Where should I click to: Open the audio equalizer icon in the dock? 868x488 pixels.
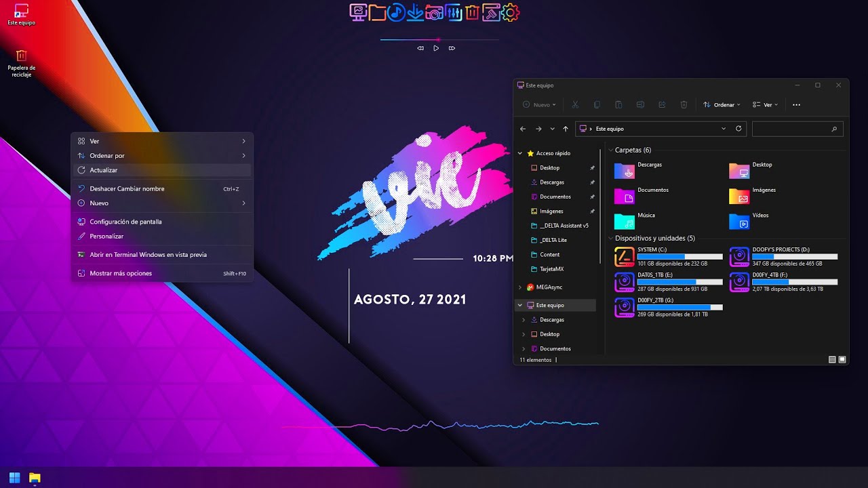coord(453,12)
